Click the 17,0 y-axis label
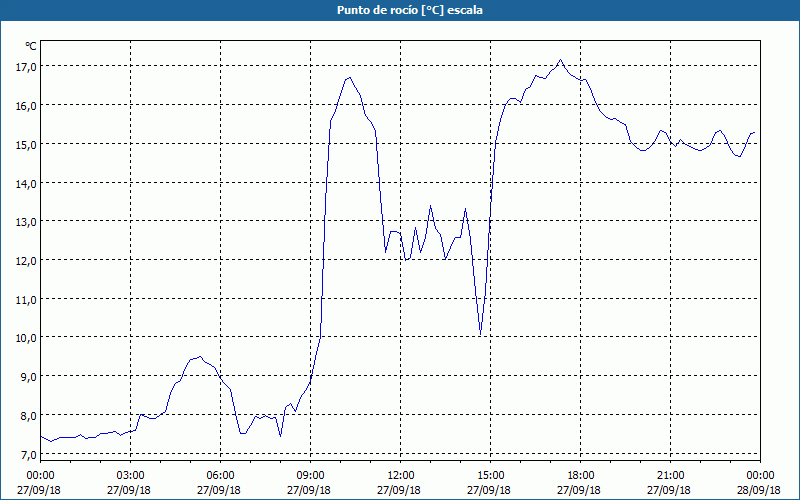The width and height of the screenshot is (800, 500). pyautogui.click(x=26, y=67)
